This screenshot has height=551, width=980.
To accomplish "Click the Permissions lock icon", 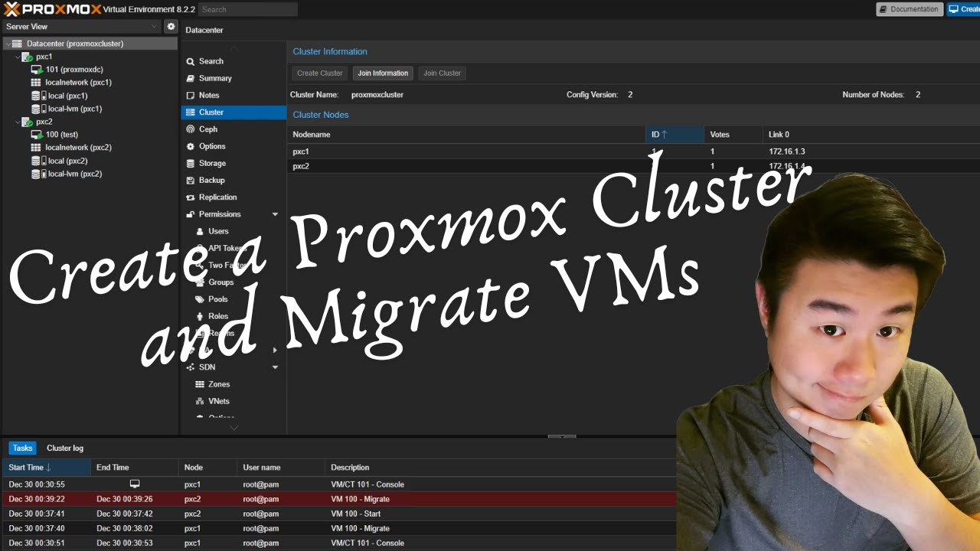I will point(191,214).
